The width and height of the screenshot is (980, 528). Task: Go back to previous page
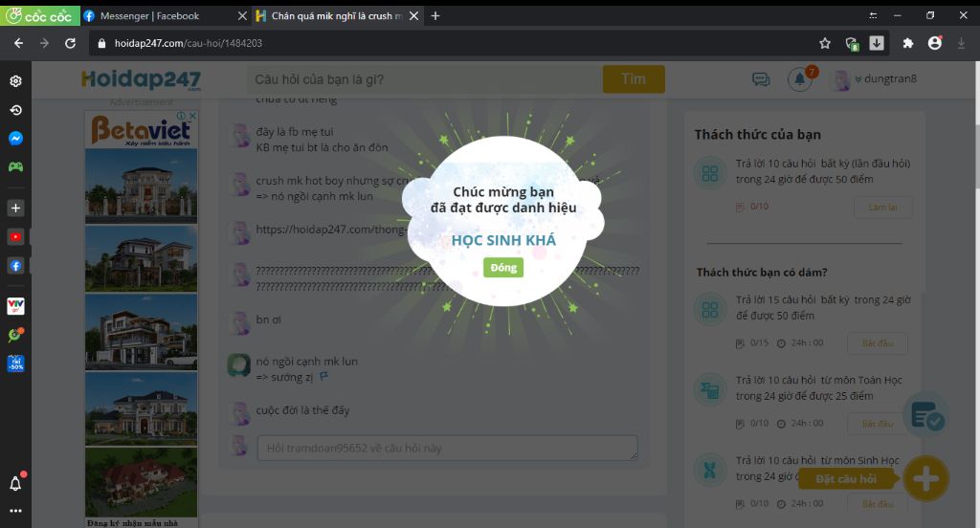pyautogui.click(x=18, y=43)
